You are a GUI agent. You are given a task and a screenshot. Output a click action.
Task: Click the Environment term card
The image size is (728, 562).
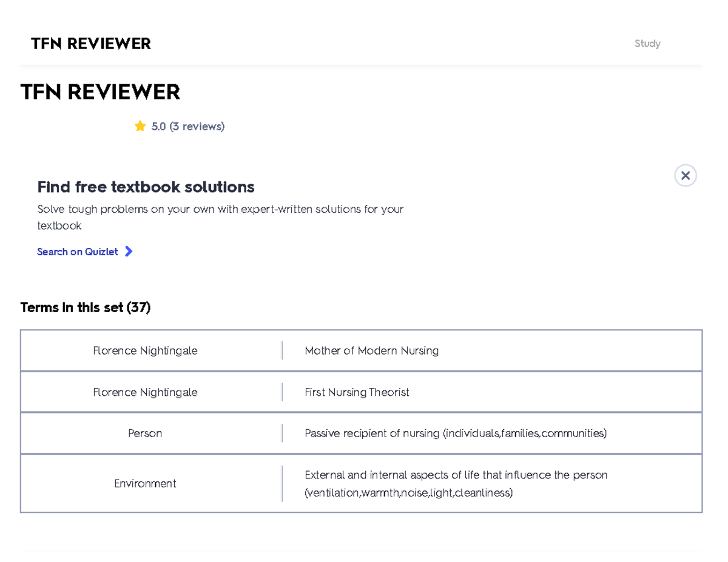coord(145,483)
